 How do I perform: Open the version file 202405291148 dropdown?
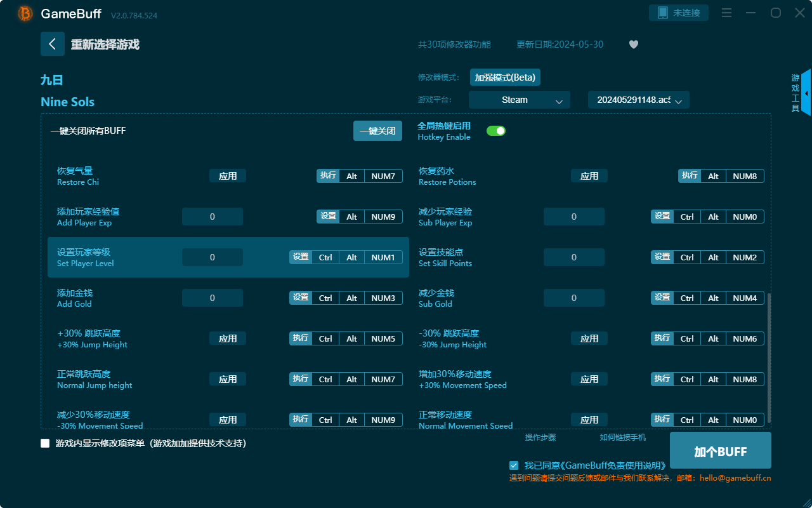point(638,100)
